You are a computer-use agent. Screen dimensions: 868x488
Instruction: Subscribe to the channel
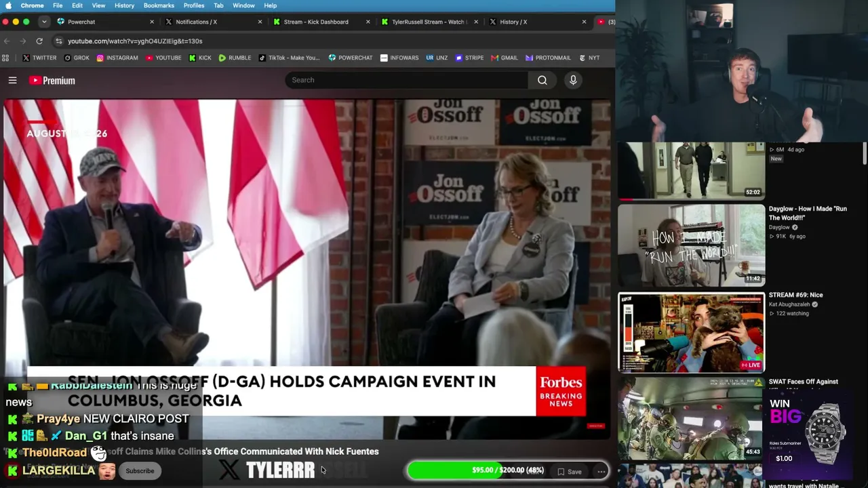tap(140, 471)
